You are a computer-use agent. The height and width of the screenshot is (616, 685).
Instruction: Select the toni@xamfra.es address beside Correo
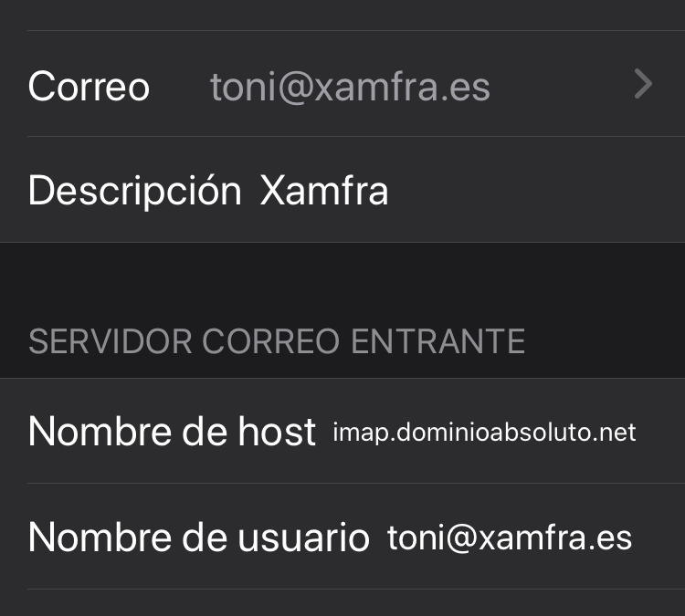tap(350, 87)
